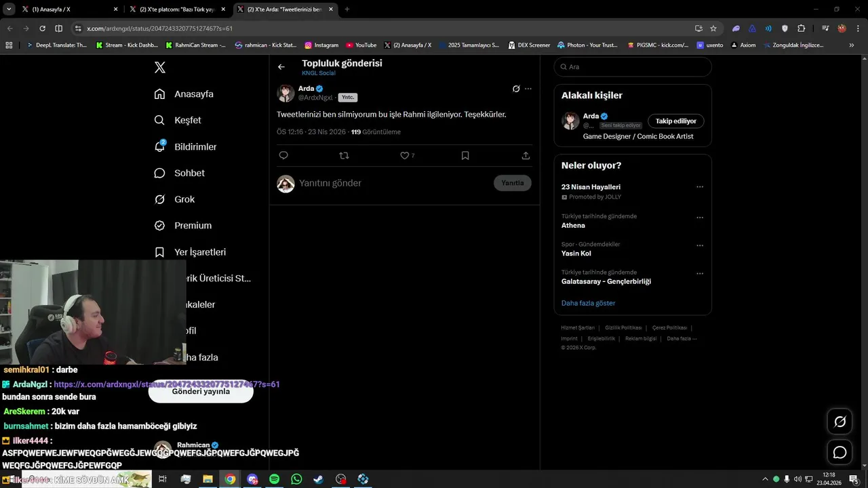
Task: Click the Grok icon on the post header
Action: (516, 89)
